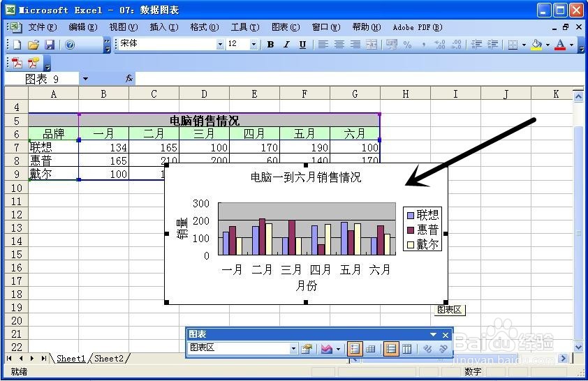Select row 15 header

click(17, 255)
